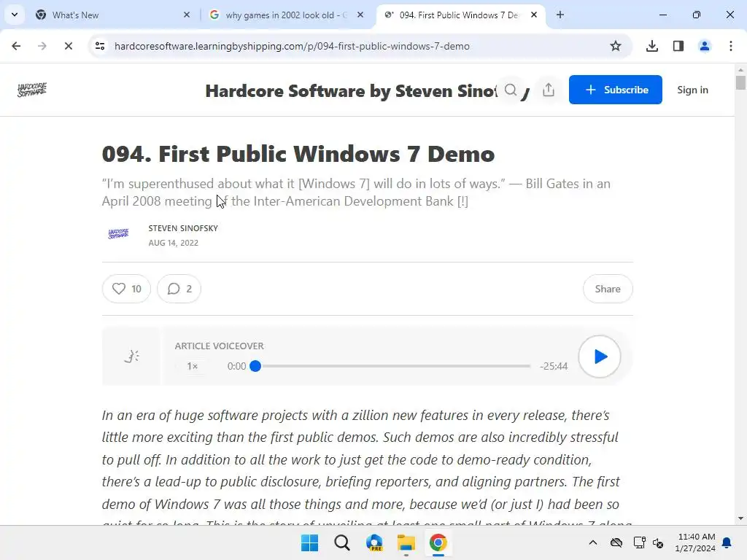
Task: Open site information icon in address bar
Action: (100, 46)
